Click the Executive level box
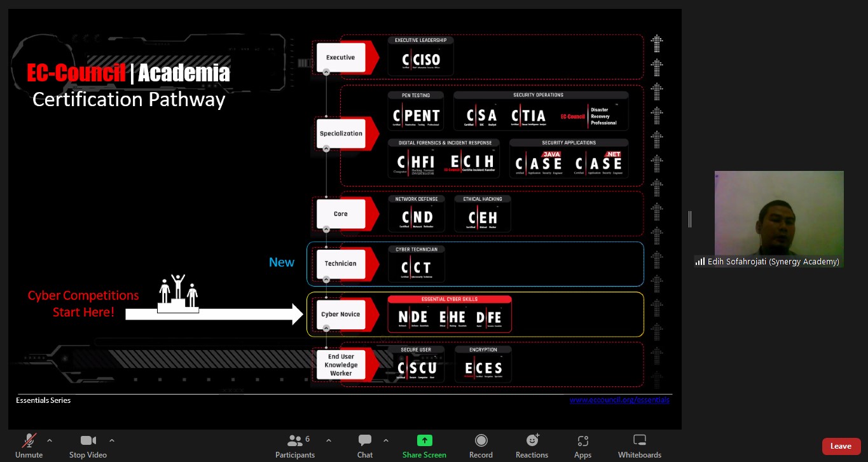The width and height of the screenshot is (868, 462). click(x=341, y=57)
